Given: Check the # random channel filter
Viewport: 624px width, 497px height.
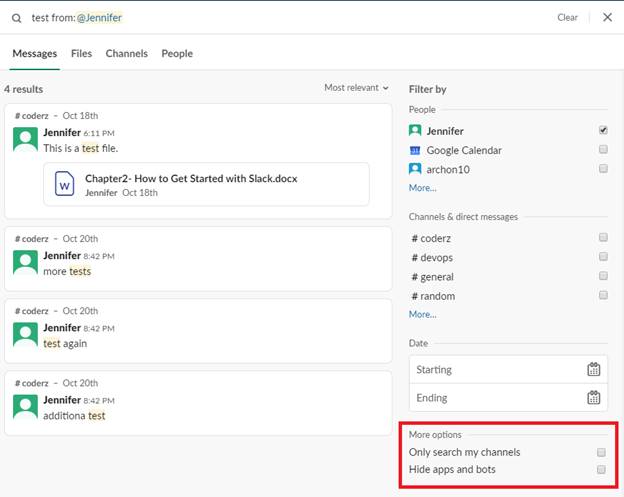Looking at the screenshot, I should 603,295.
